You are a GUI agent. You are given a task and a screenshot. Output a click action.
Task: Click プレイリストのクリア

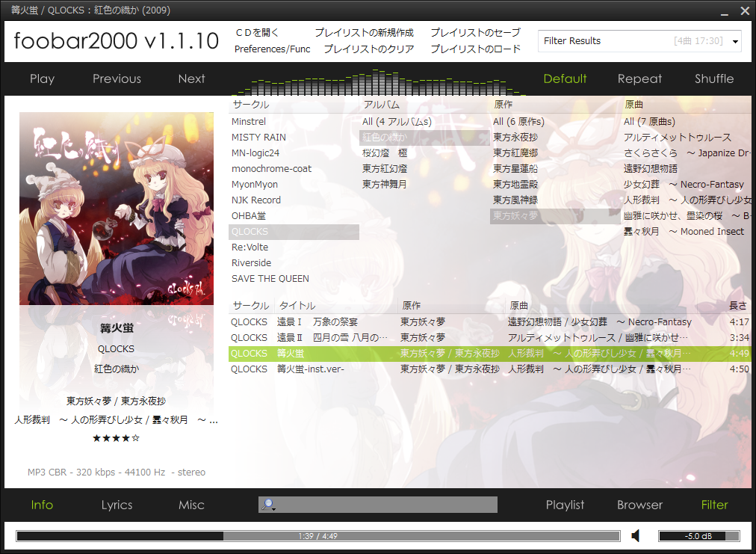(x=369, y=49)
